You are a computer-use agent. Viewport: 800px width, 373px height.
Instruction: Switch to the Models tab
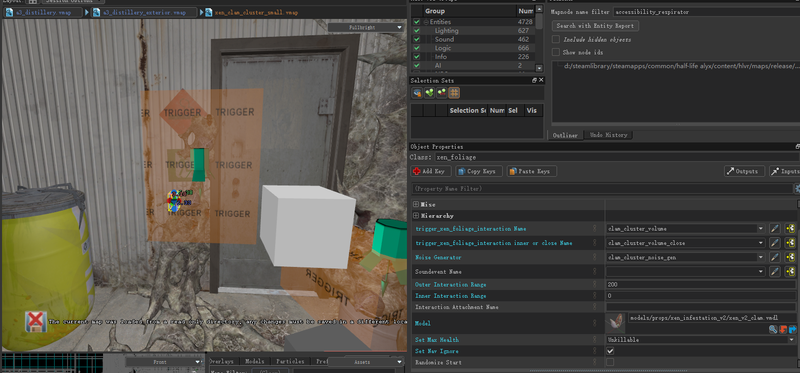[255, 361]
